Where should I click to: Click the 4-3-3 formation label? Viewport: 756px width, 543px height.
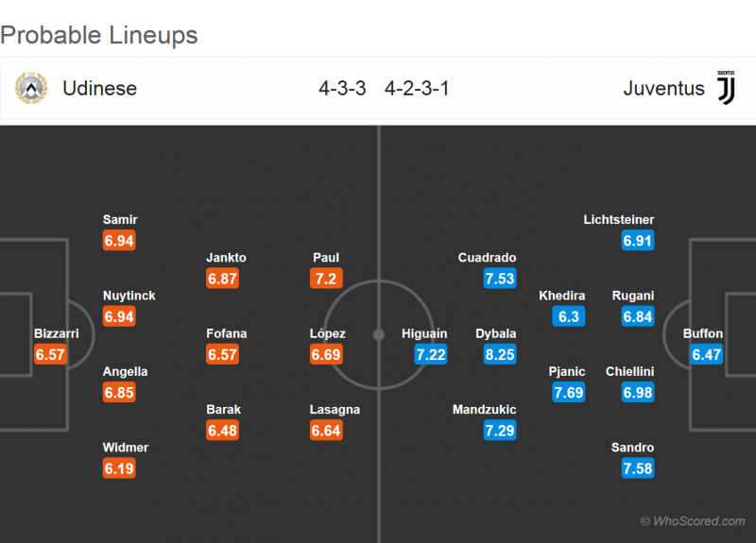[x=342, y=89]
